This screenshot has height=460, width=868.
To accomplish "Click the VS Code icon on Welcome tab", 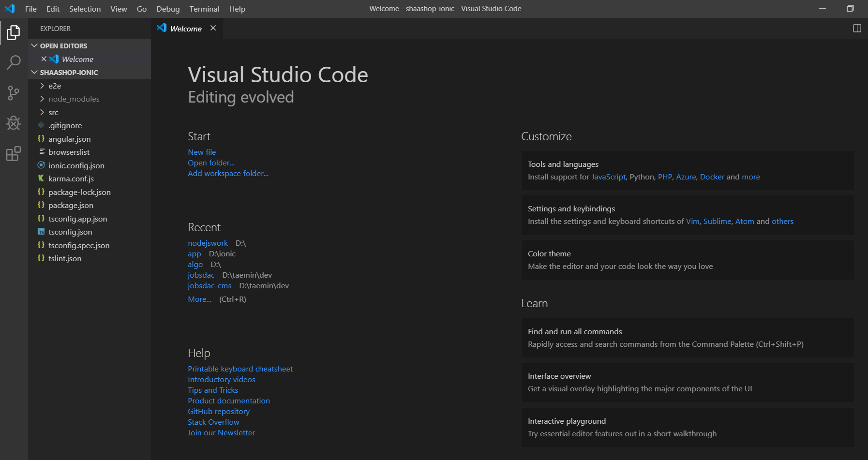I will click(162, 28).
